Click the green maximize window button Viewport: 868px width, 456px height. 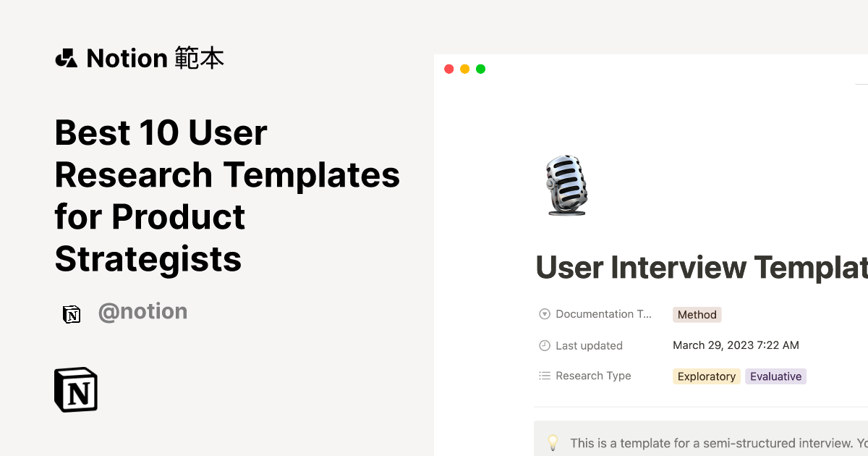[481, 69]
